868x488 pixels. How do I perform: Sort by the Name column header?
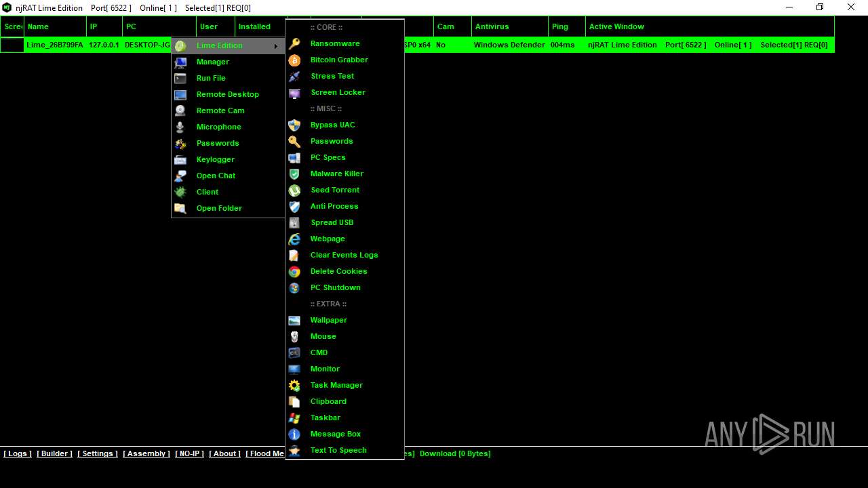(56, 26)
